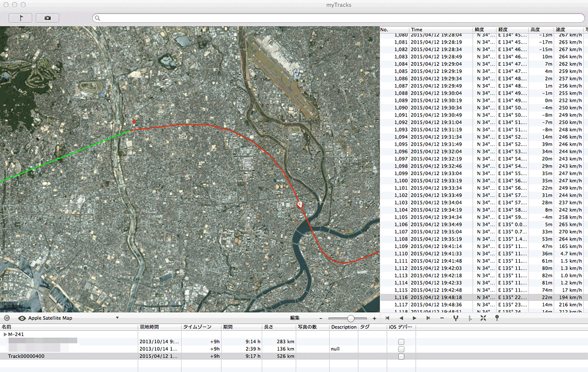The height and width of the screenshot is (372, 588).
Task: Click the remove point minus icon
Action: (442, 318)
